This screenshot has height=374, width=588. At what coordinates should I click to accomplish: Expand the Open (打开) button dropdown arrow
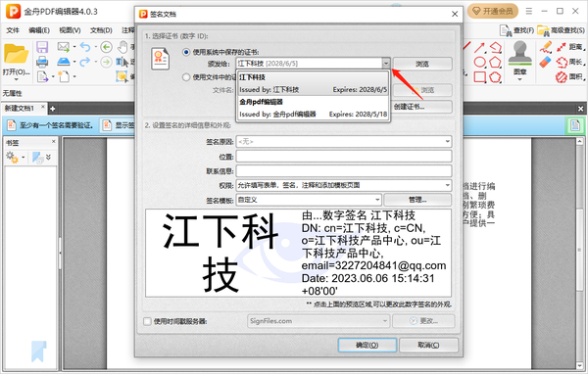[16, 79]
